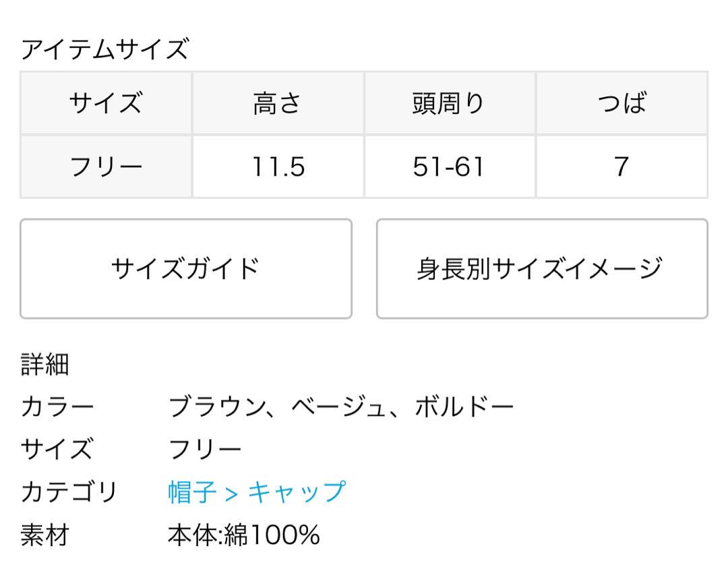Click the カラー label
This screenshot has height=563, width=728.
coord(57,407)
